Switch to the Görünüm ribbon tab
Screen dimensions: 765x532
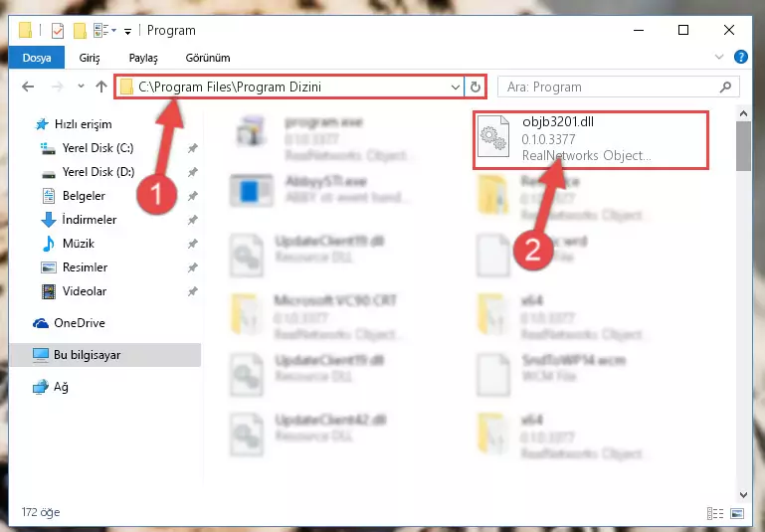click(x=208, y=58)
